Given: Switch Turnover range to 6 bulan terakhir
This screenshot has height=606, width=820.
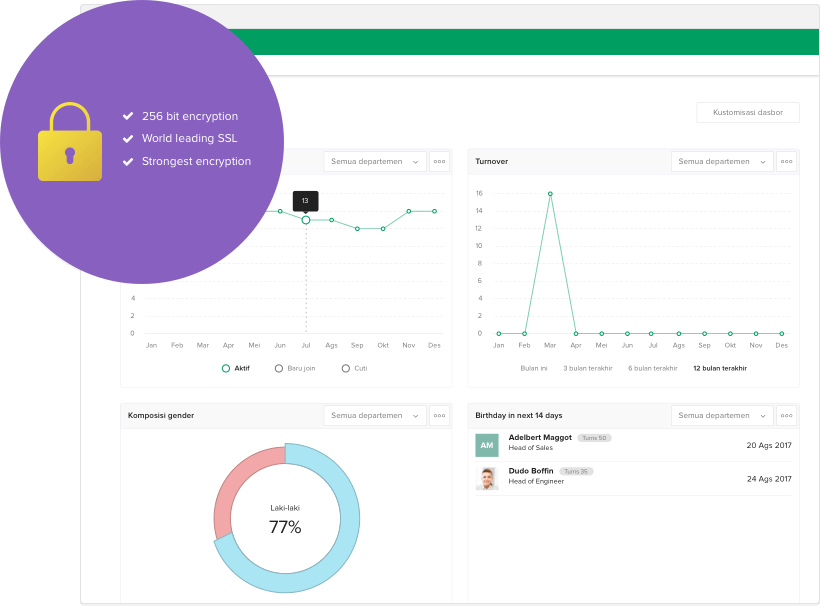Looking at the screenshot, I should coord(653,369).
